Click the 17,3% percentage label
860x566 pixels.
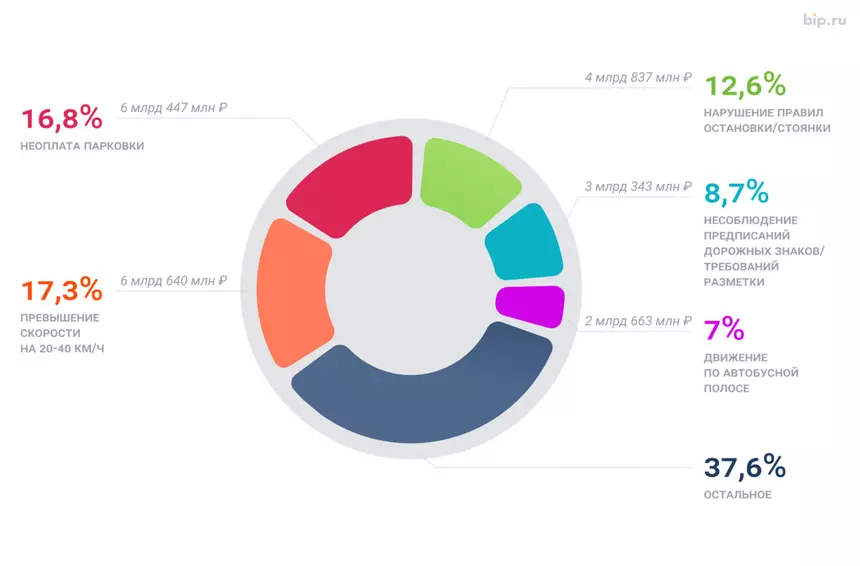pyautogui.click(x=61, y=290)
